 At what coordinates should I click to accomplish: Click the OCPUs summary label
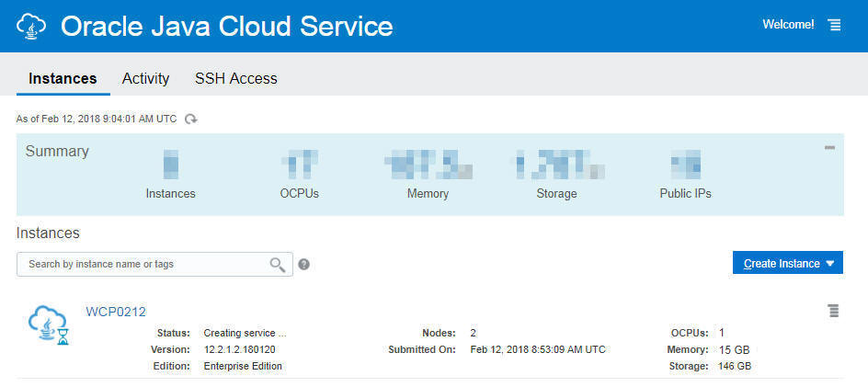pos(300,194)
